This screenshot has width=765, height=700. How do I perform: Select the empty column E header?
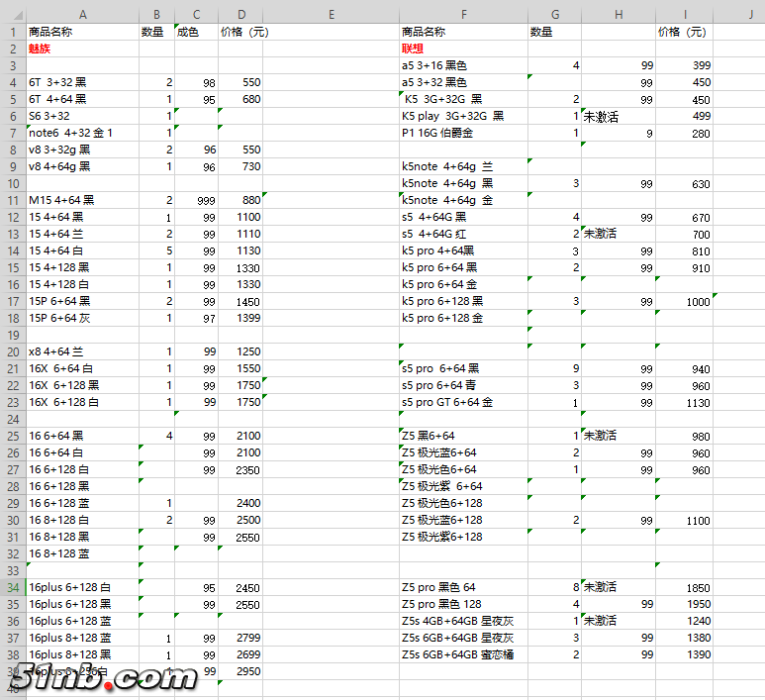(x=331, y=14)
